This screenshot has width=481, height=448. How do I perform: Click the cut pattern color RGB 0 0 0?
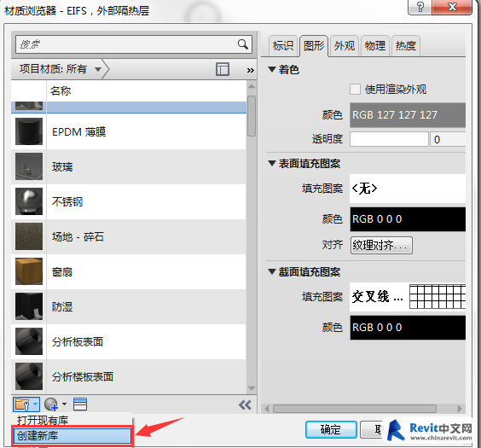[x=408, y=328]
